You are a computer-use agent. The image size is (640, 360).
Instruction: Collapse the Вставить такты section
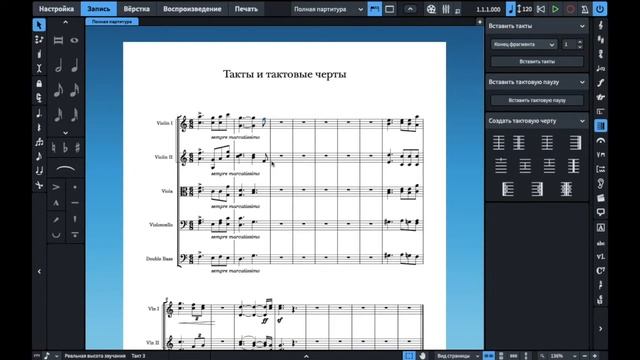(582, 26)
